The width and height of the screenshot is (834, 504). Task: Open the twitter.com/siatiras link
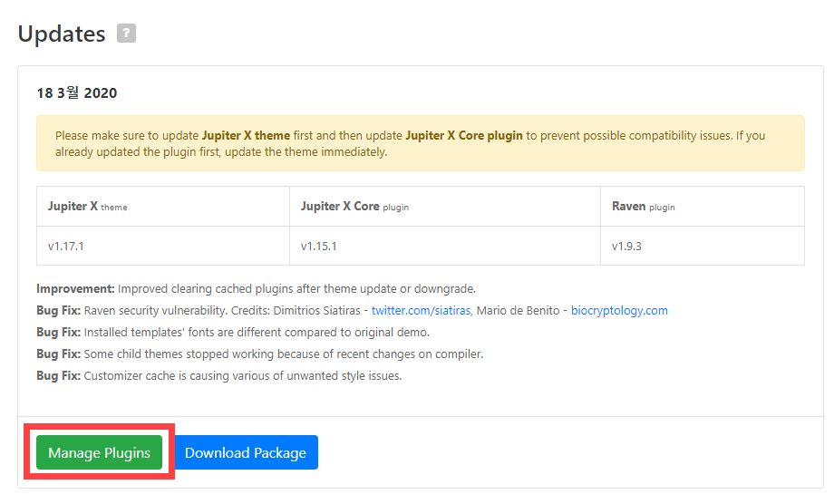coord(421,311)
